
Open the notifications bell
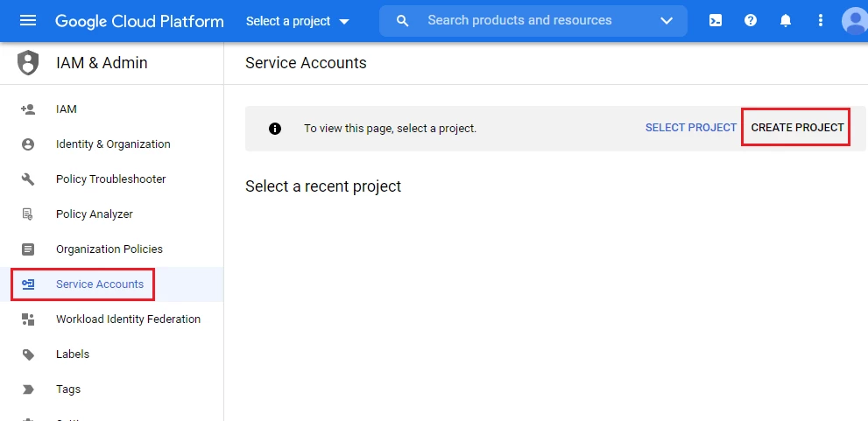coord(786,21)
